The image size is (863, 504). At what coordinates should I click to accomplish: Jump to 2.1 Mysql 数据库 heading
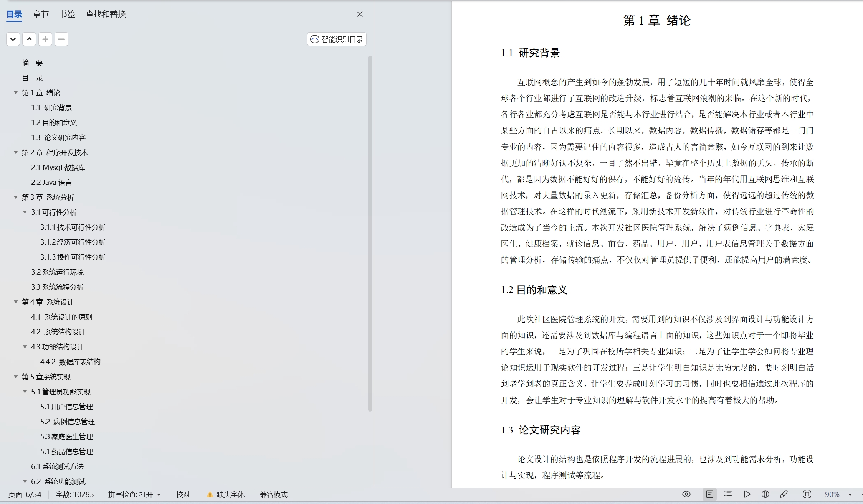tap(58, 167)
